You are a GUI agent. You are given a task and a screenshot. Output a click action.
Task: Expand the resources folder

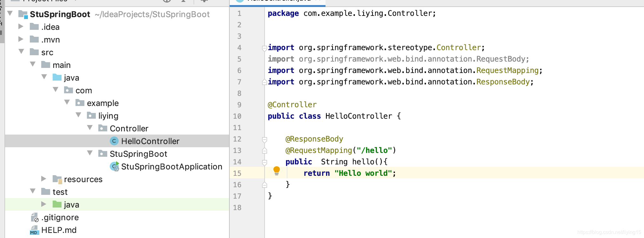(44, 179)
